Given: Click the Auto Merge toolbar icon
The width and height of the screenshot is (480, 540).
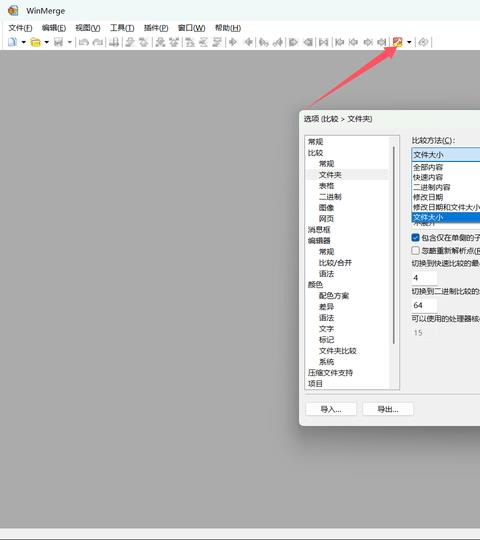Looking at the screenshot, I should [x=323, y=42].
